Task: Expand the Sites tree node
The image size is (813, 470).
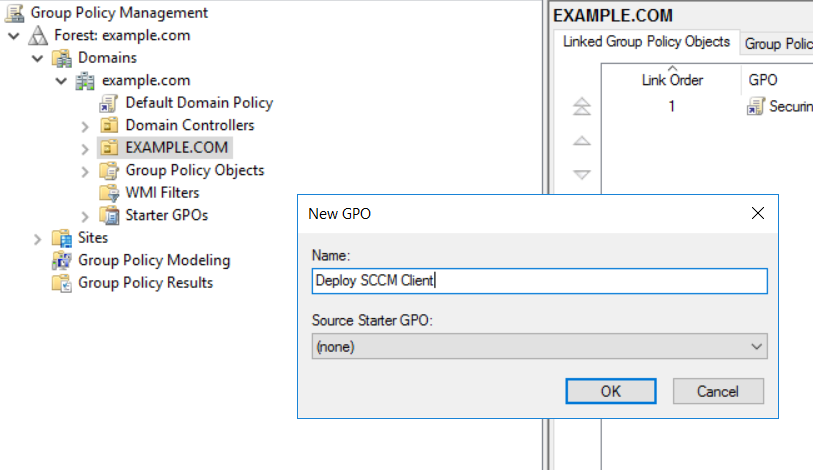Action: pos(37,238)
